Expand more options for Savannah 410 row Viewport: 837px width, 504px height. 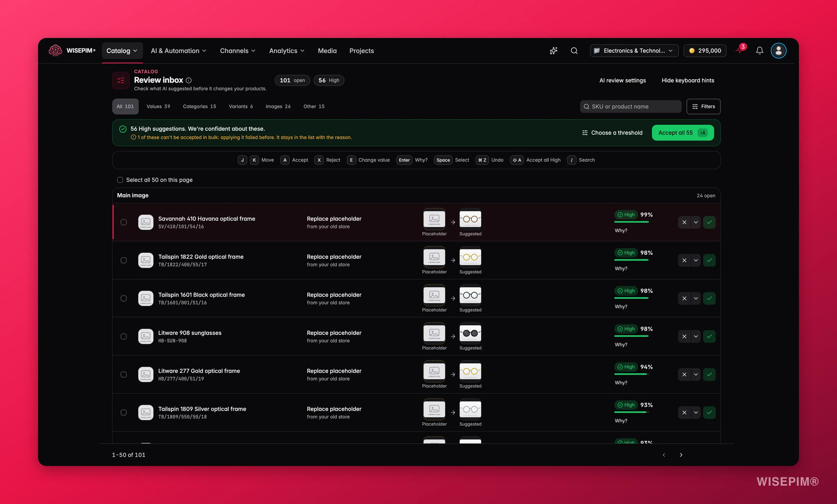[x=696, y=222]
